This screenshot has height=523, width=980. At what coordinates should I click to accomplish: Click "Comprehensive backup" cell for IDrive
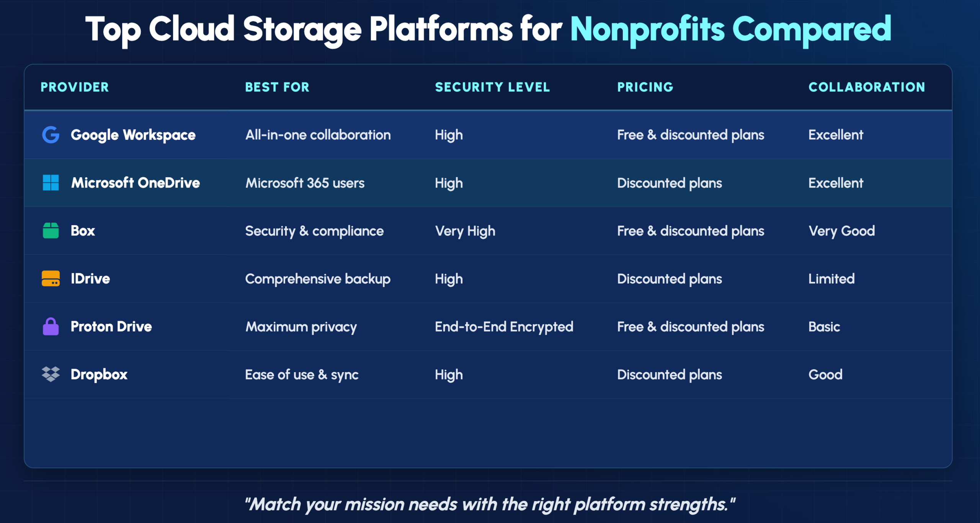(318, 279)
